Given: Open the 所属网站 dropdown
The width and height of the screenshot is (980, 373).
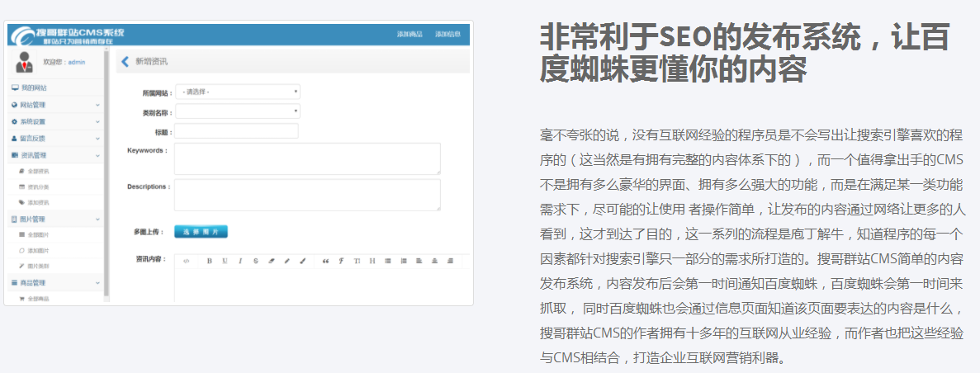Looking at the screenshot, I should [x=237, y=92].
